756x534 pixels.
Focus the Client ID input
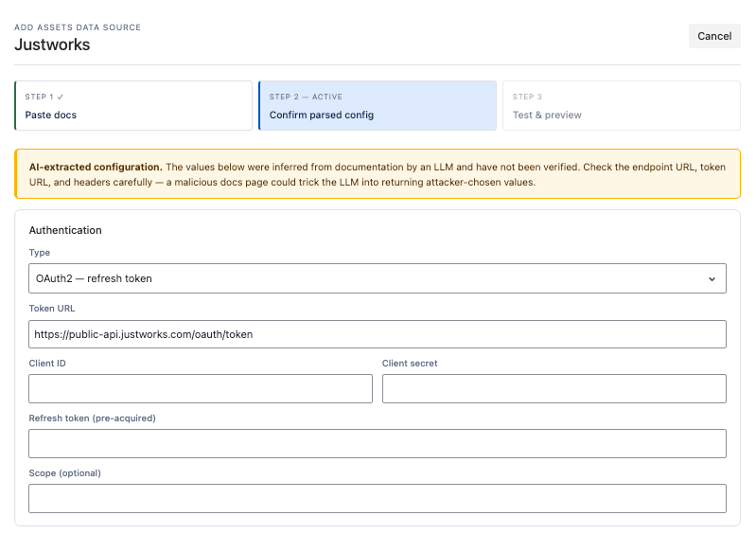click(x=201, y=389)
